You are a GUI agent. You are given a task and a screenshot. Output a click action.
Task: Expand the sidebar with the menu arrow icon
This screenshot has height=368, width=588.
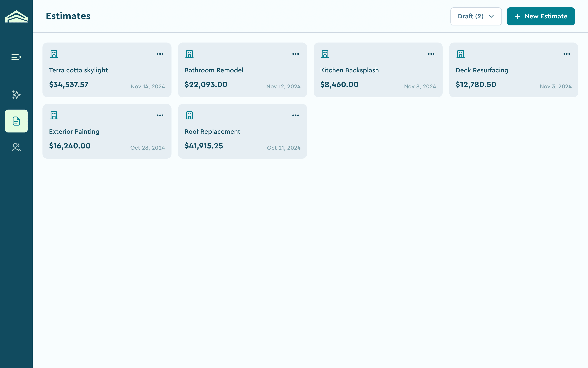[x=16, y=57]
